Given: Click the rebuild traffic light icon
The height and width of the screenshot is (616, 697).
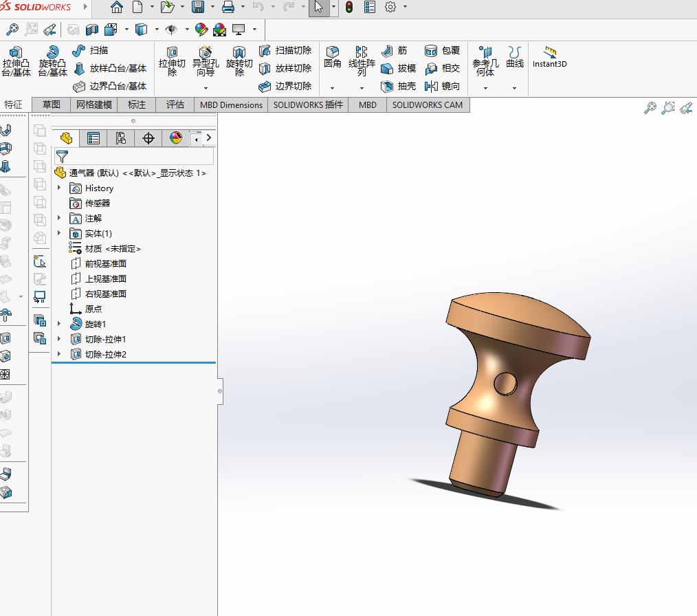Looking at the screenshot, I should pyautogui.click(x=349, y=8).
